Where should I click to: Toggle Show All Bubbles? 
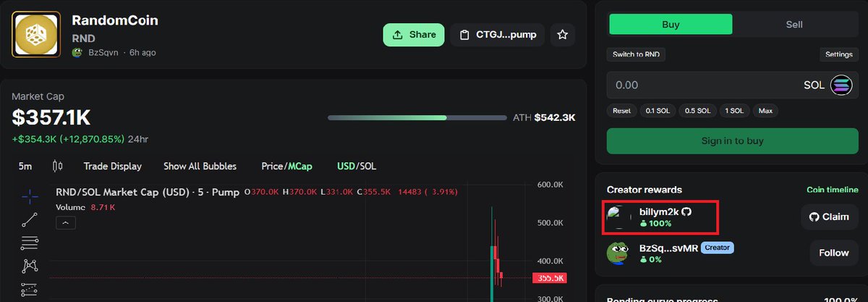tap(200, 166)
